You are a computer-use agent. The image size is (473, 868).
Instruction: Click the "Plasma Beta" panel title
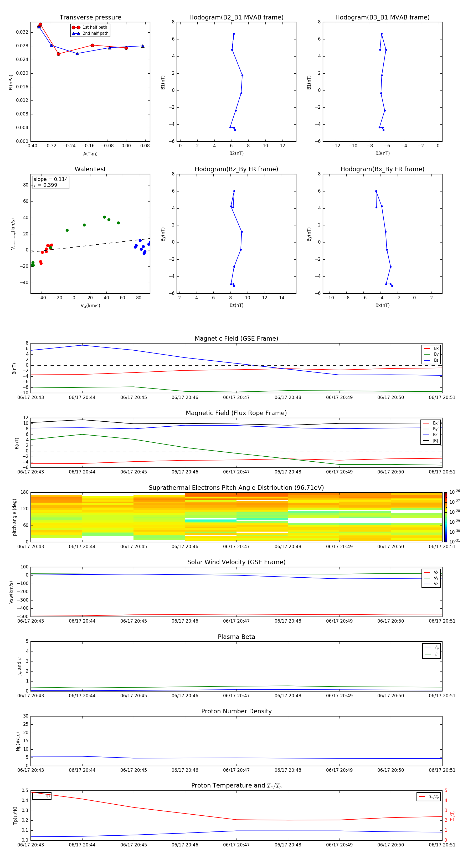(x=236, y=637)
